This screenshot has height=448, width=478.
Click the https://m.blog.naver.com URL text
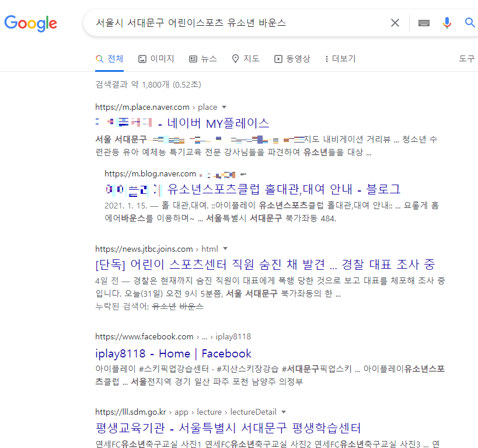pyautogui.click(x=151, y=173)
